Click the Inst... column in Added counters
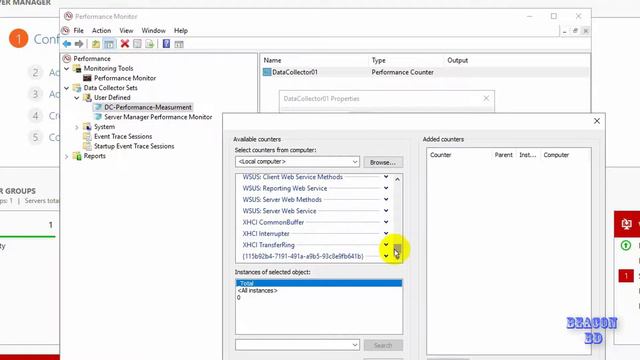640x360 pixels. pyautogui.click(x=527, y=155)
